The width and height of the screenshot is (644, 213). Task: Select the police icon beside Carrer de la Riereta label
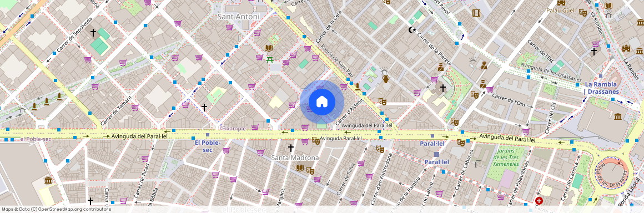pos(440,67)
